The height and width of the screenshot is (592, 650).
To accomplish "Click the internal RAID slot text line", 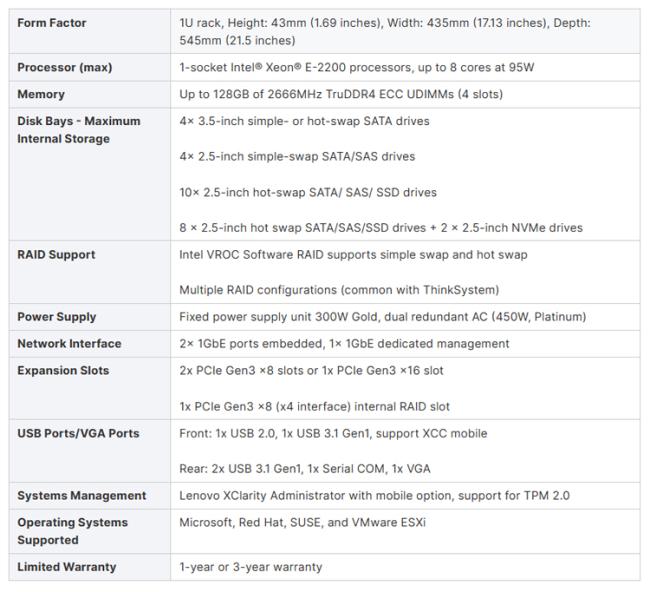I will [314, 406].
